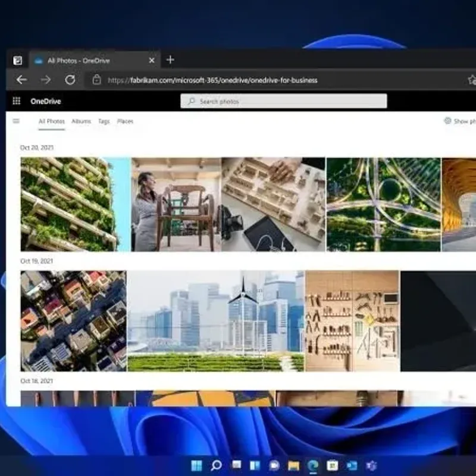Open the green vertical garden building photo
The height and width of the screenshot is (476, 476).
click(76, 204)
